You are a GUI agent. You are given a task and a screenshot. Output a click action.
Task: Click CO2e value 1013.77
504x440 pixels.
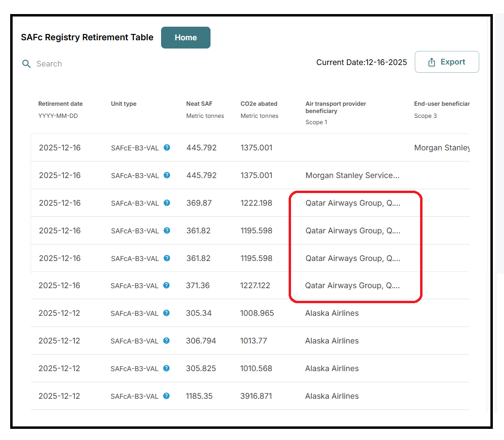(x=253, y=341)
